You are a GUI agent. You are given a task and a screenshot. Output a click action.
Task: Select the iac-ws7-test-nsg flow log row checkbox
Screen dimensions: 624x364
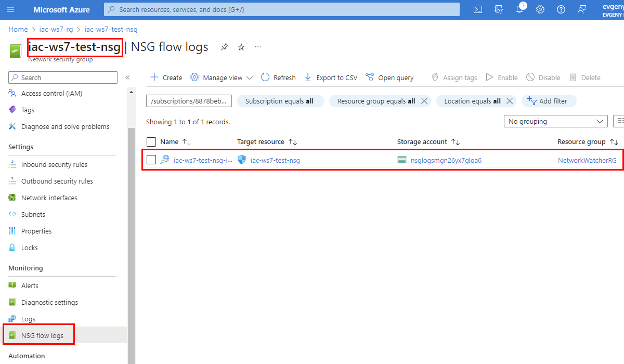pyautogui.click(x=151, y=160)
